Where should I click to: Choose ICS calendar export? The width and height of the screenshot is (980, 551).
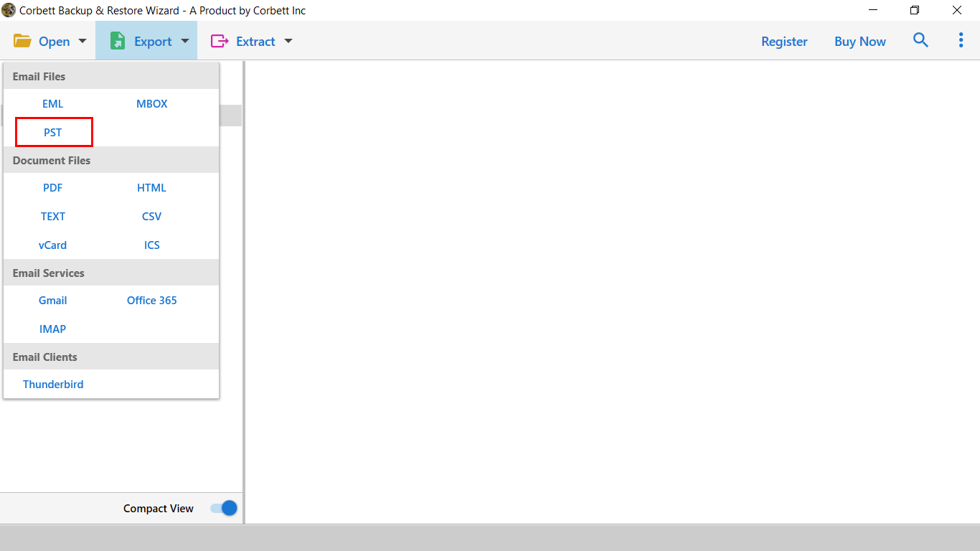coord(151,245)
